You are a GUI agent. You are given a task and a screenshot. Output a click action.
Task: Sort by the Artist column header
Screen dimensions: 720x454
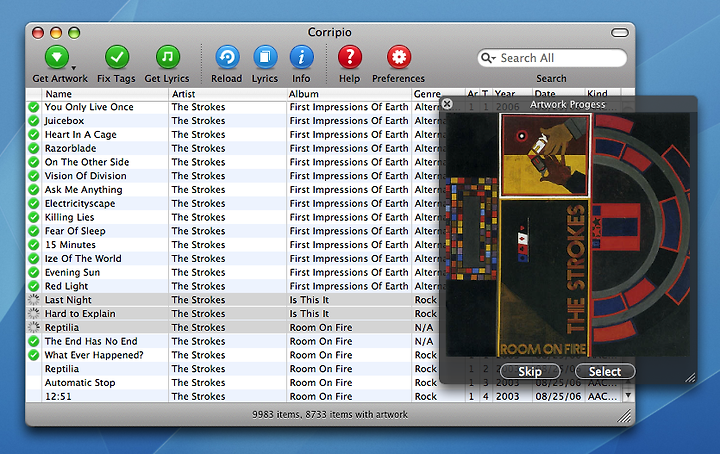[x=227, y=94]
